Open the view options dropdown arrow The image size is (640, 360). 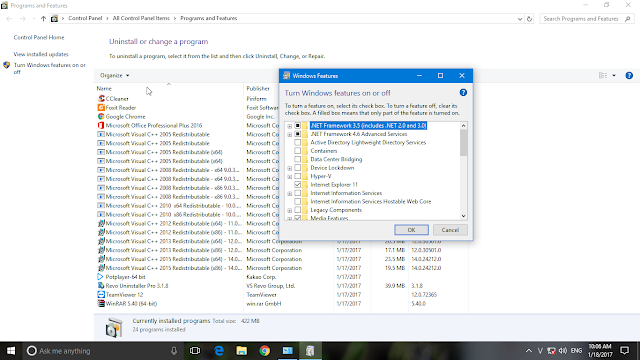pos(614,76)
